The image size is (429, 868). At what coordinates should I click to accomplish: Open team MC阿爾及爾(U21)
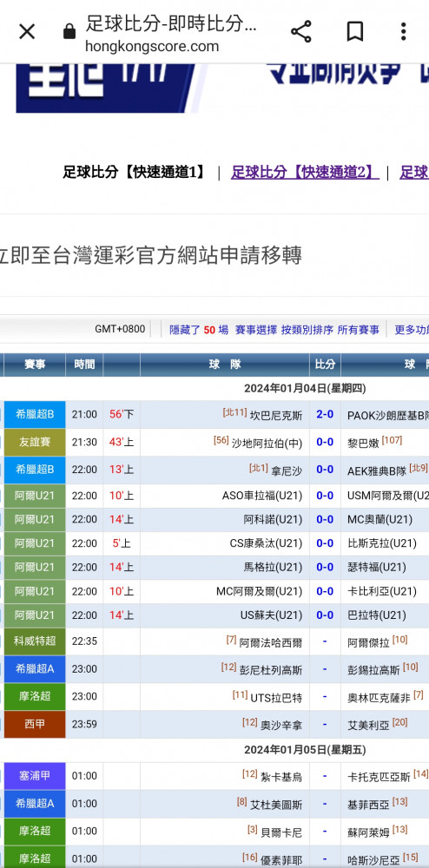[x=260, y=592]
